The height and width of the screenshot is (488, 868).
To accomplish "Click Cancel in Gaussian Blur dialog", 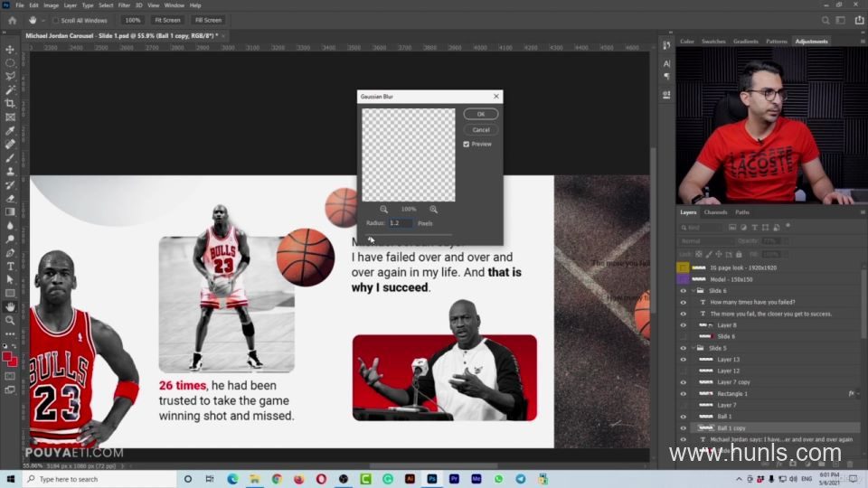I will point(480,130).
